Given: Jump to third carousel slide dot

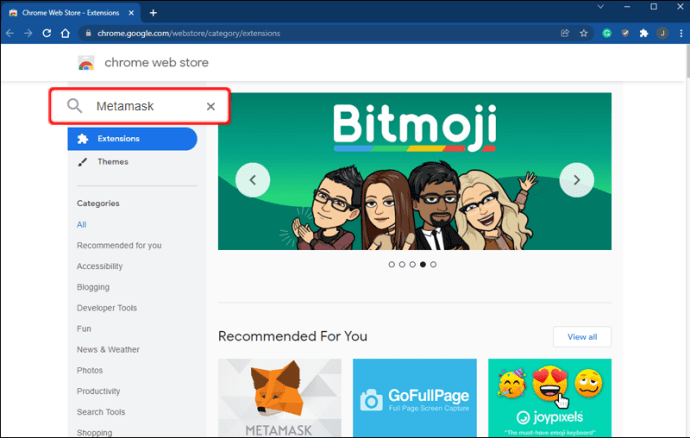Looking at the screenshot, I should click(412, 265).
